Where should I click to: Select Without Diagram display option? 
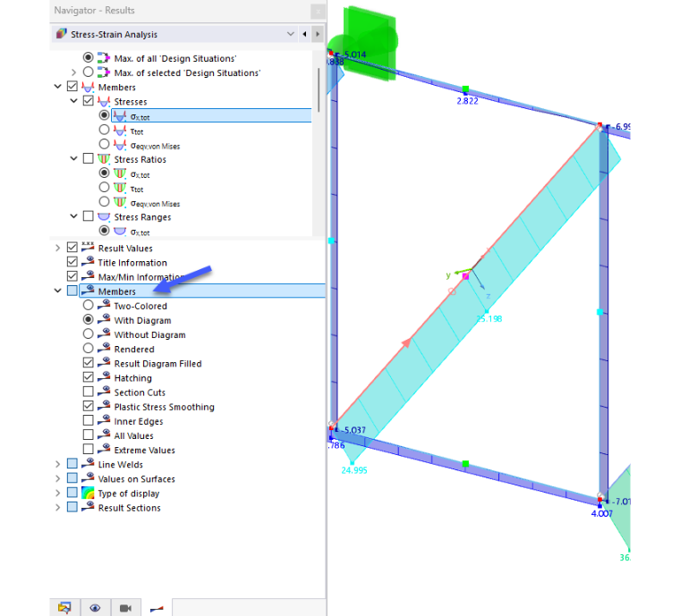point(88,333)
